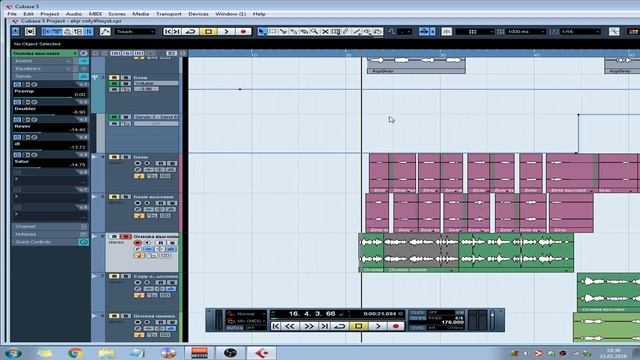This screenshot has width=640, height=360.
Task: Open the Audio menu
Action: click(73, 14)
